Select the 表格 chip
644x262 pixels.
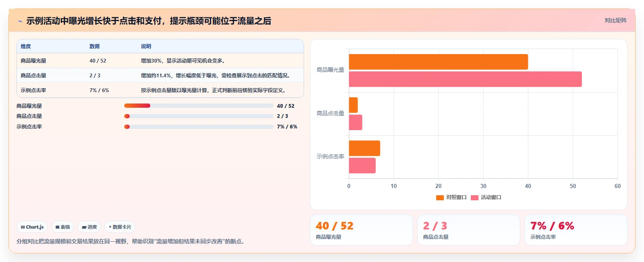62,227
